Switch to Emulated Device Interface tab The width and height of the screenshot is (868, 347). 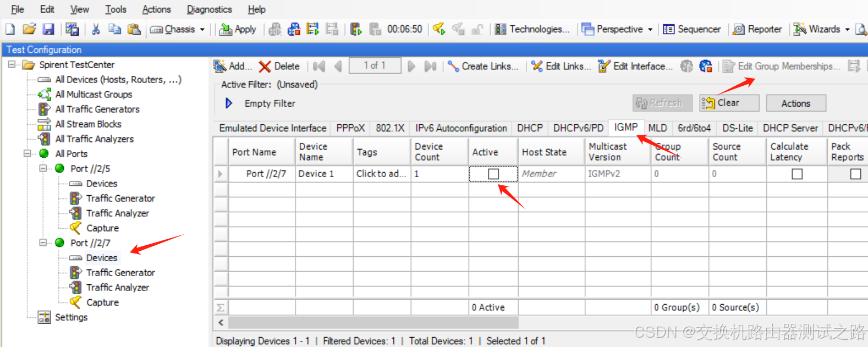coord(272,128)
